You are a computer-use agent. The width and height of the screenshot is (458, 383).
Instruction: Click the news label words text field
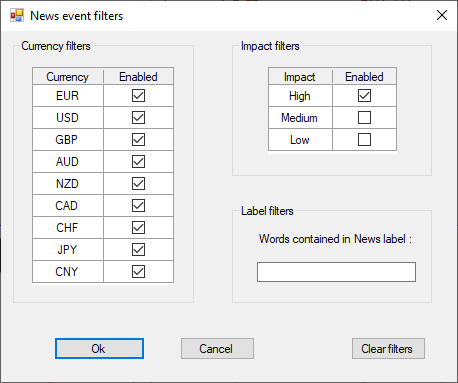[336, 272]
